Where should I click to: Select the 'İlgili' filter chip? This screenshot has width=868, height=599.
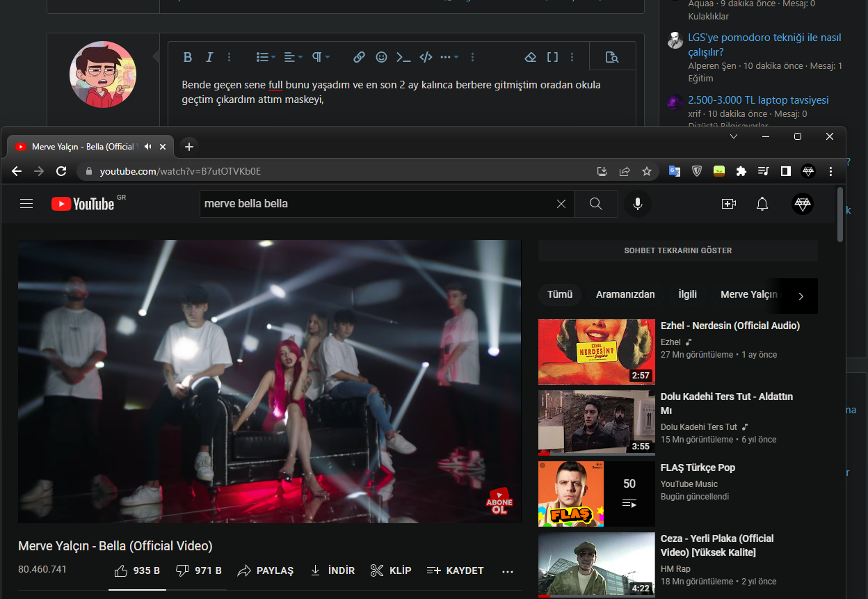click(x=688, y=294)
